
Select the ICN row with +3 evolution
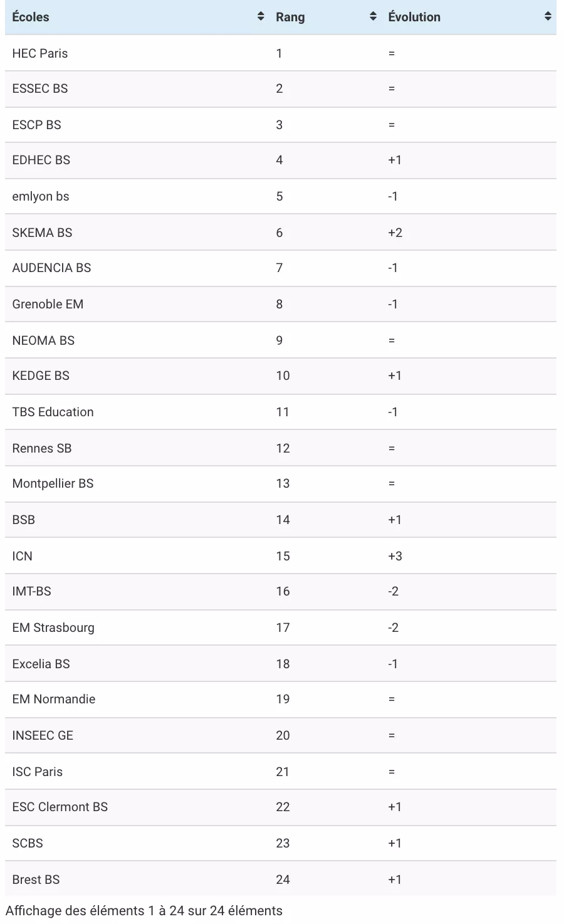point(281,556)
